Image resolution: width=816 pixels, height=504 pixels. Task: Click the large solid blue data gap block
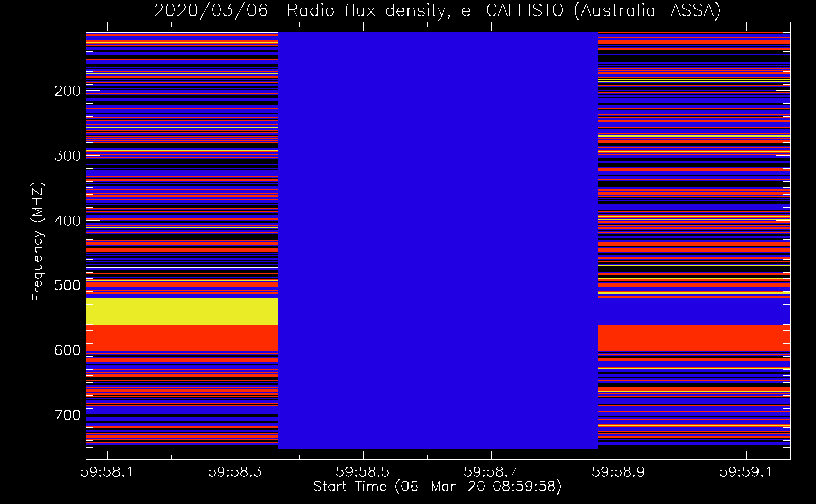click(x=438, y=240)
